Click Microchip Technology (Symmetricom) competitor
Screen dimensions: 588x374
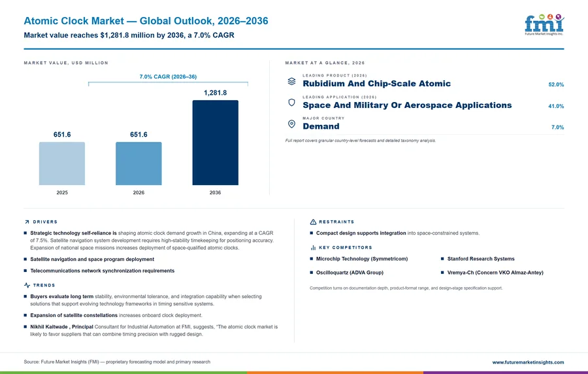point(362,259)
